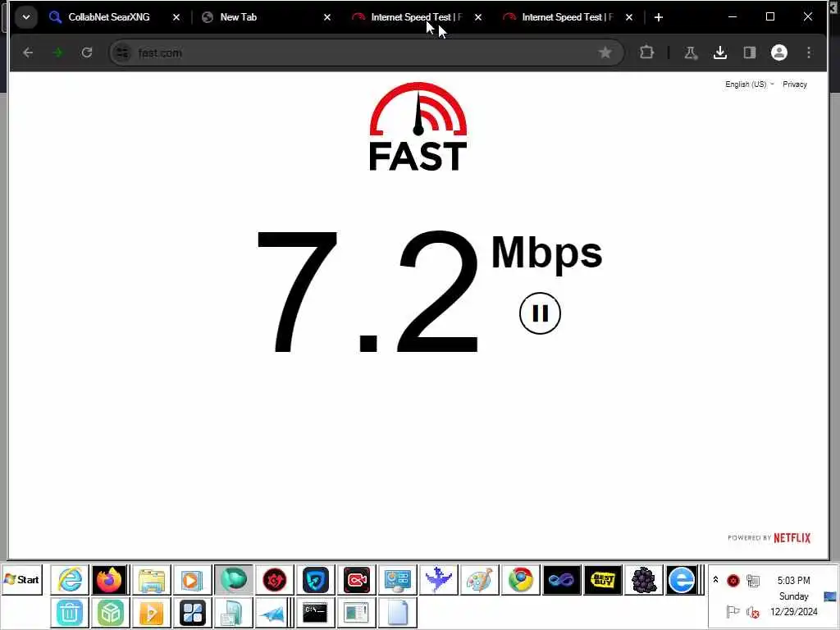Launch Firefox from the taskbar

(x=110, y=580)
